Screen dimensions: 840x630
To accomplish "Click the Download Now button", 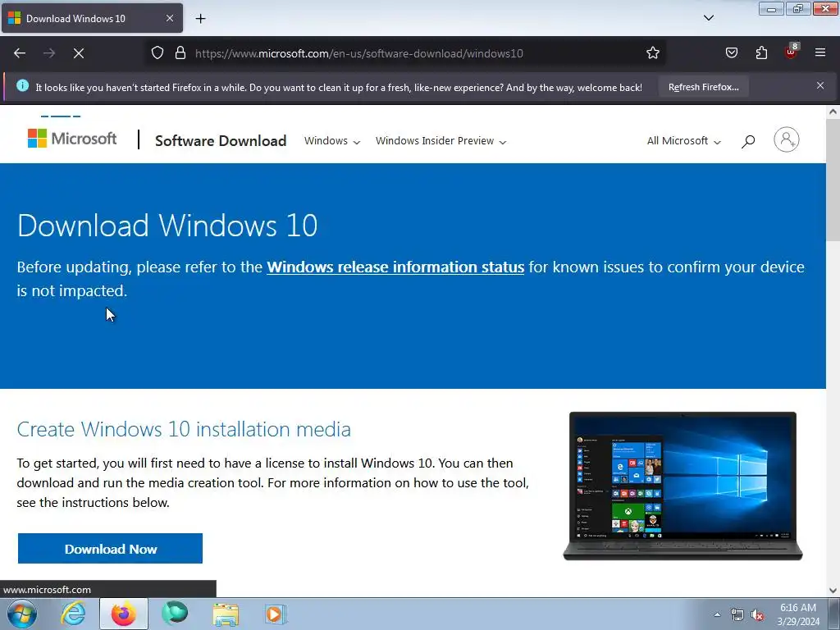I will point(111,549).
